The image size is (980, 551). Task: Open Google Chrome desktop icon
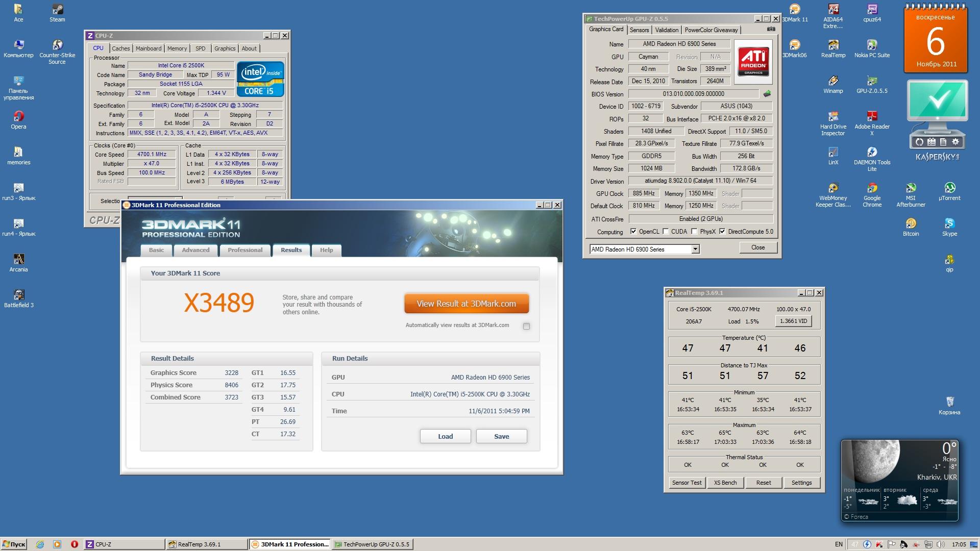click(x=872, y=195)
